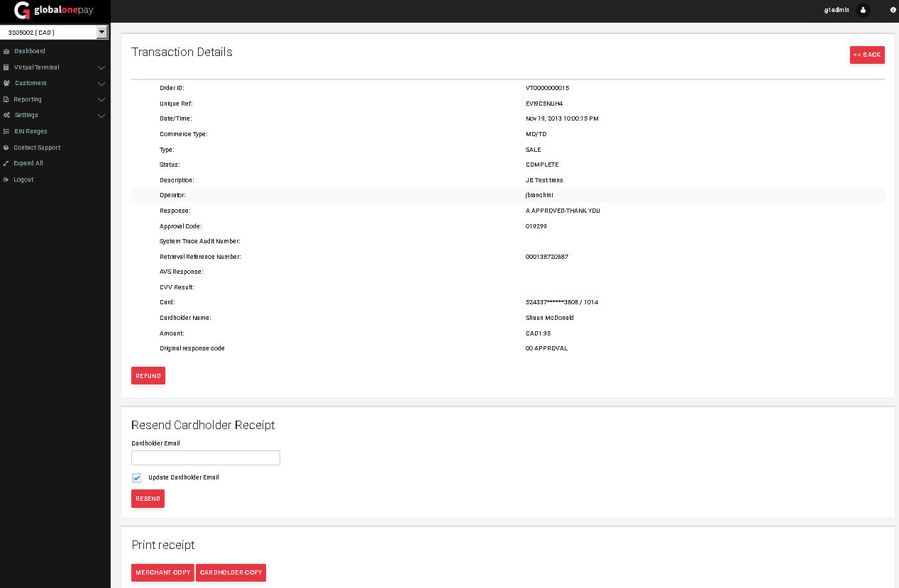Open the user avatar icon next to g1admin
The image size is (899, 588).
tap(863, 10)
